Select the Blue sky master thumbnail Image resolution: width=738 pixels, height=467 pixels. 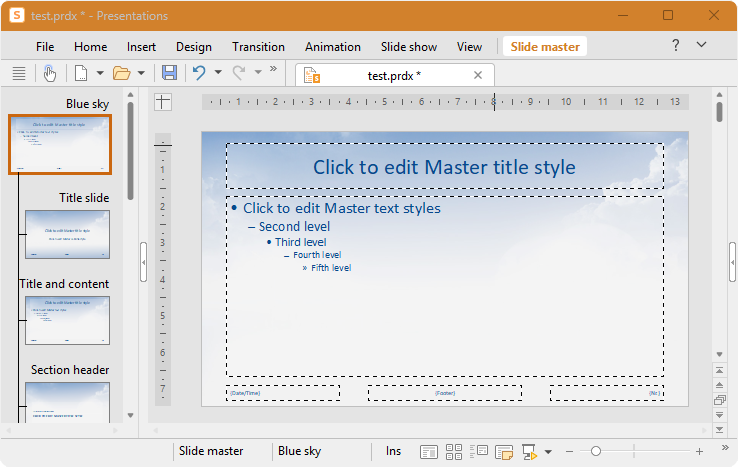[60, 144]
